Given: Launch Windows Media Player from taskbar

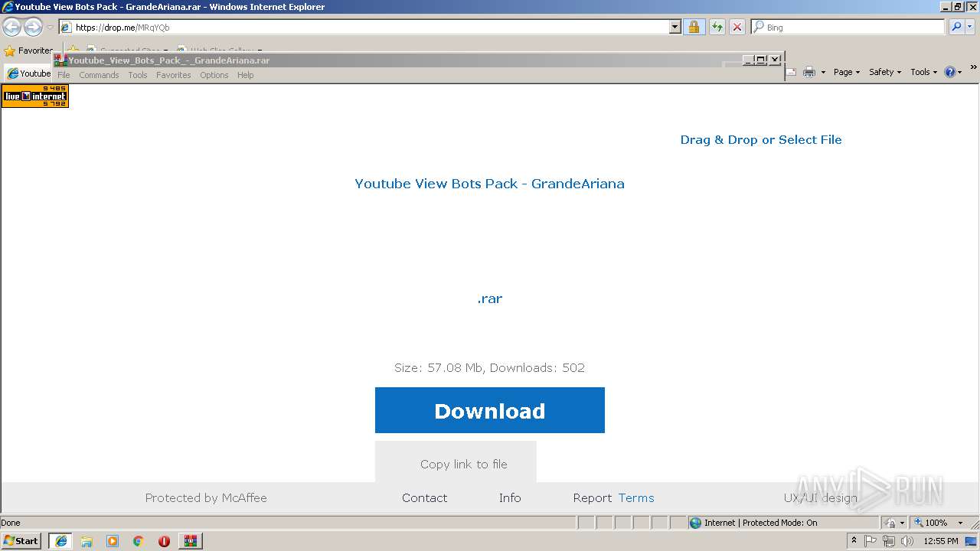Looking at the screenshot, I should point(113,541).
